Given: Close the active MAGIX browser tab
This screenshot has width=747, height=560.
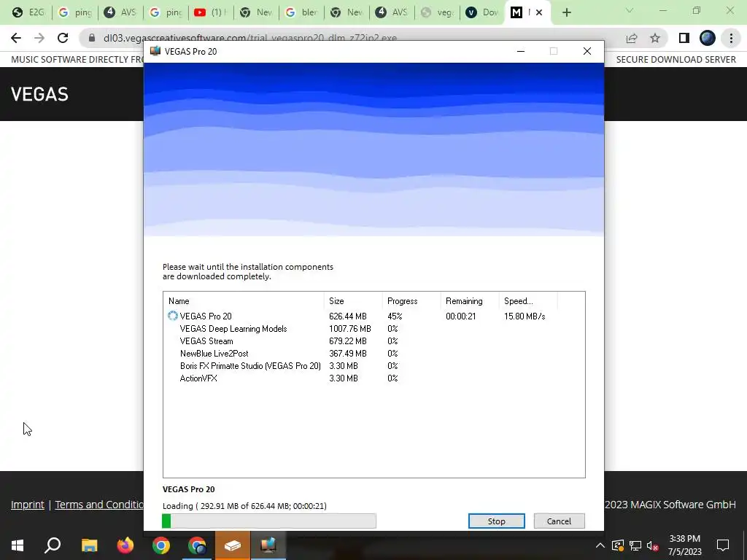Looking at the screenshot, I should pos(539,12).
